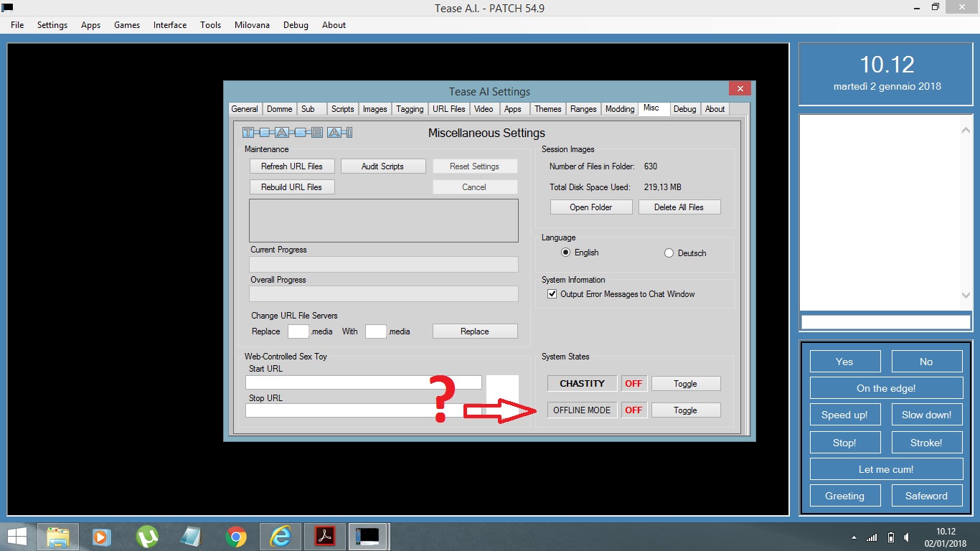Focus the With .media text box
Viewport: 980px width, 551px height.
click(x=376, y=331)
